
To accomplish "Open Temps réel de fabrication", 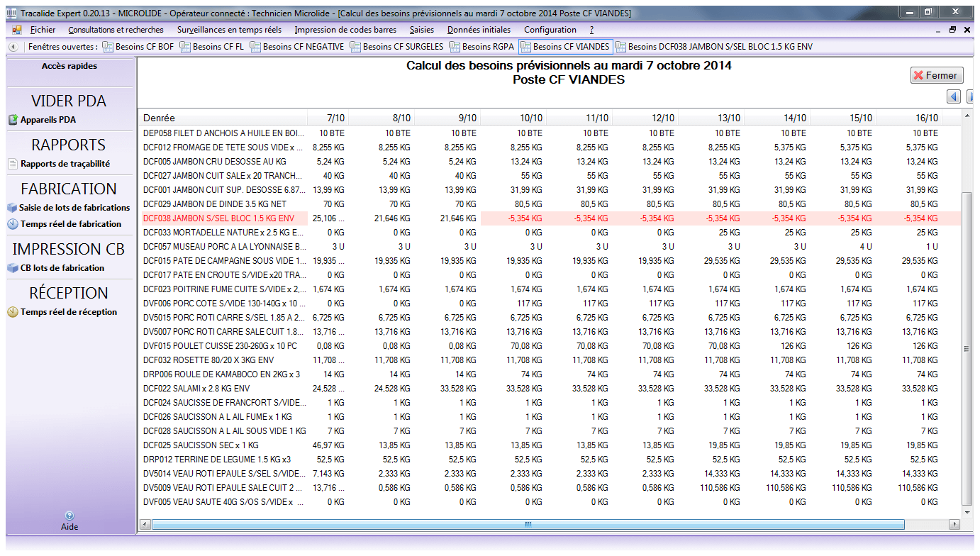I will pos(65,224).
